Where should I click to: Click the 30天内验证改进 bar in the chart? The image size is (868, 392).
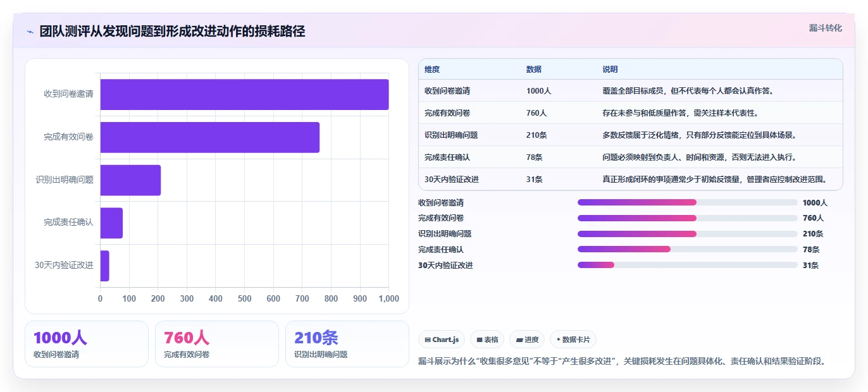[x=104, y=266]
